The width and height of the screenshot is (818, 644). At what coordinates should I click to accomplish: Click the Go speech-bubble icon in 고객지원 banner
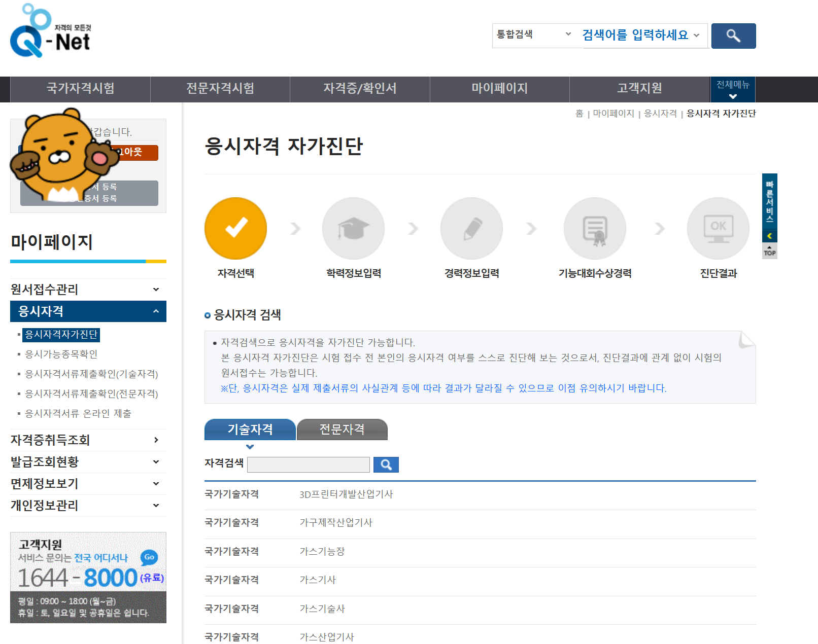tap(150, 558)
